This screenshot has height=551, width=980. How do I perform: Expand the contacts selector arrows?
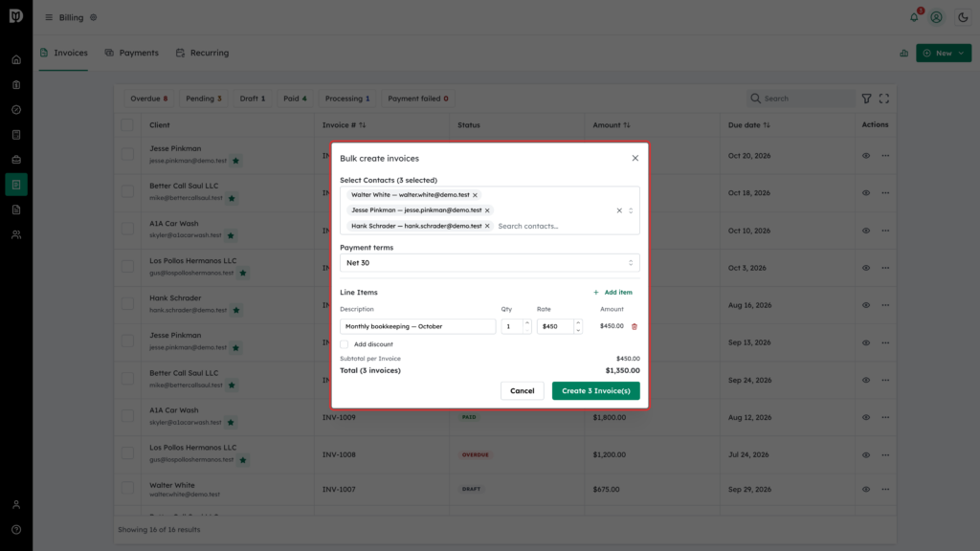point(631,210)
